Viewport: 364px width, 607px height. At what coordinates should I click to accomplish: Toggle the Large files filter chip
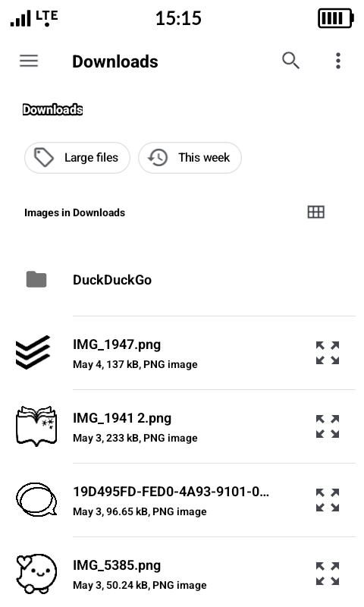(77, 158)
